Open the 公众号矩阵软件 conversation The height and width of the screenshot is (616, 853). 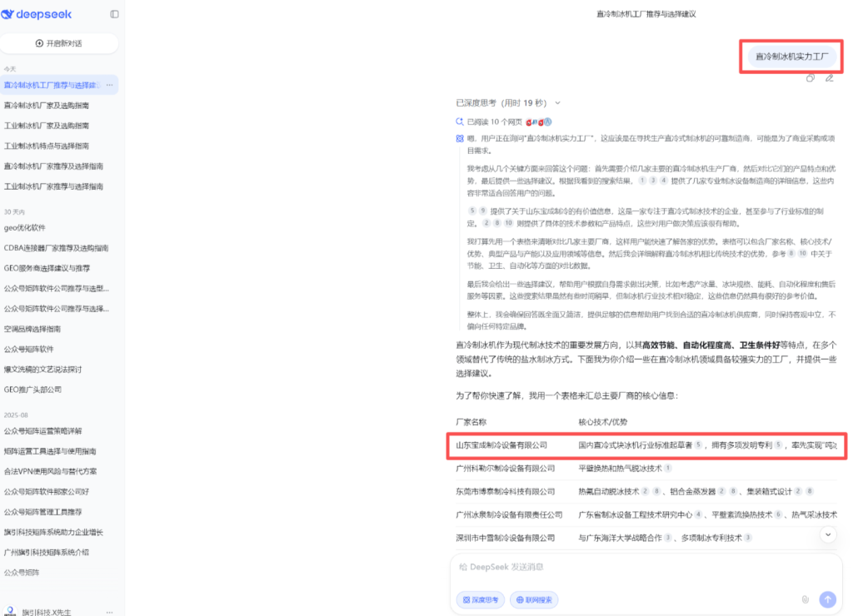click(29, 349)
